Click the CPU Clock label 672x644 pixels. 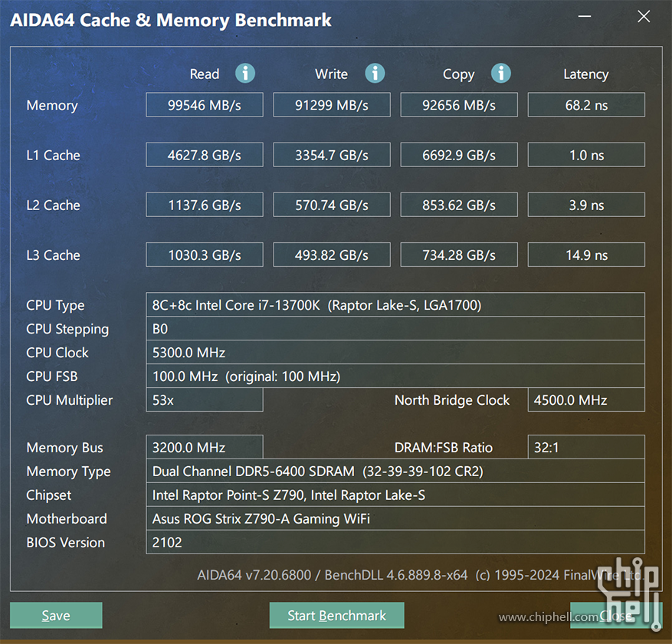(x=57, y=353)
